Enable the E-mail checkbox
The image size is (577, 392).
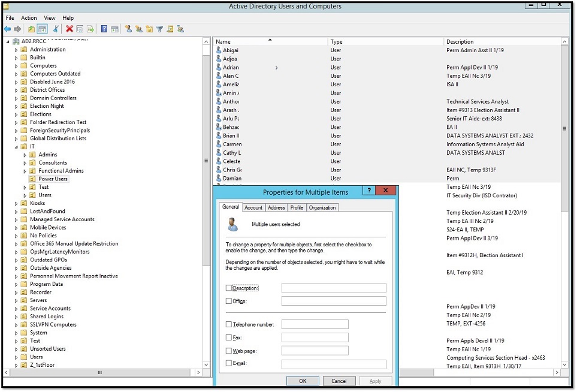(228, 363)
